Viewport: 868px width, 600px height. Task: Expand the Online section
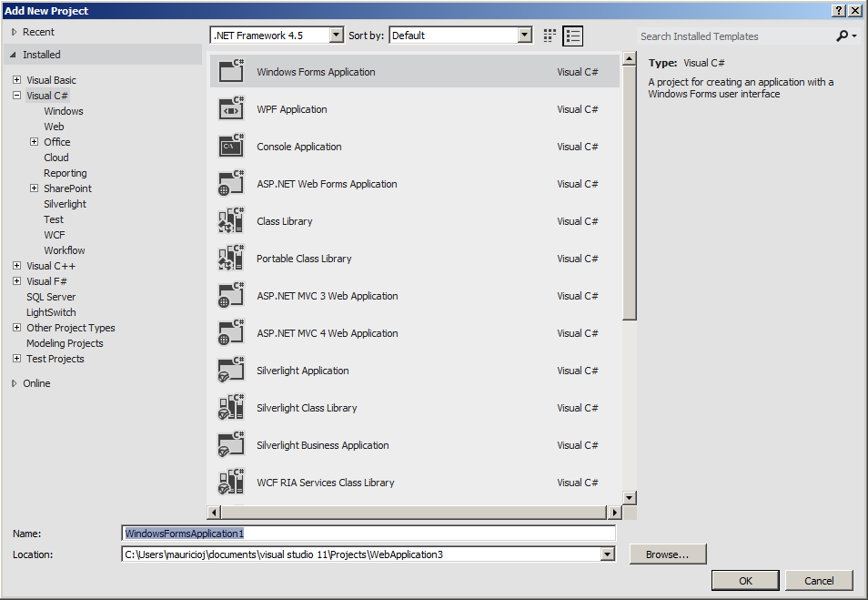click(15, 383)
